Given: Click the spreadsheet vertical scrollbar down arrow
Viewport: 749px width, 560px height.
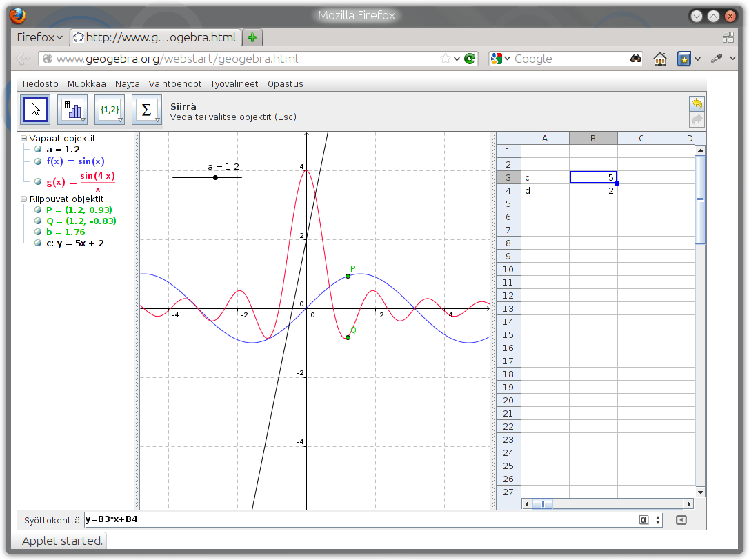Looking at the screenshot, I should (700, 492).
